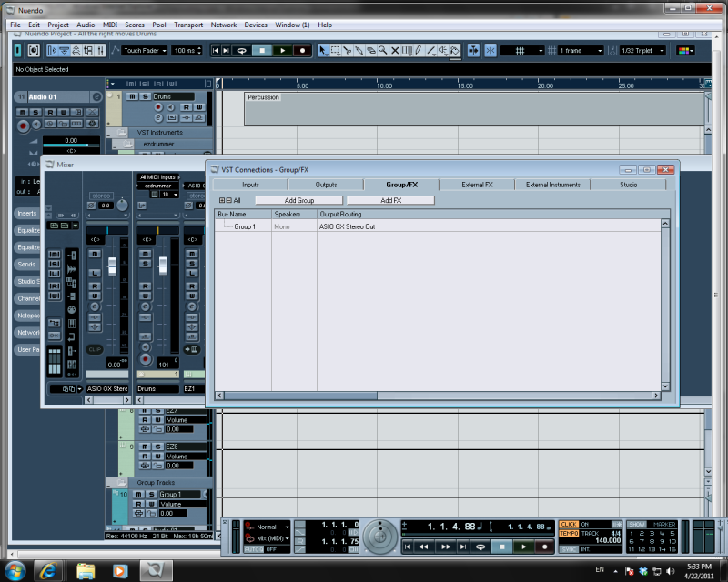Open the Devices menu

(x=256, y=25)
